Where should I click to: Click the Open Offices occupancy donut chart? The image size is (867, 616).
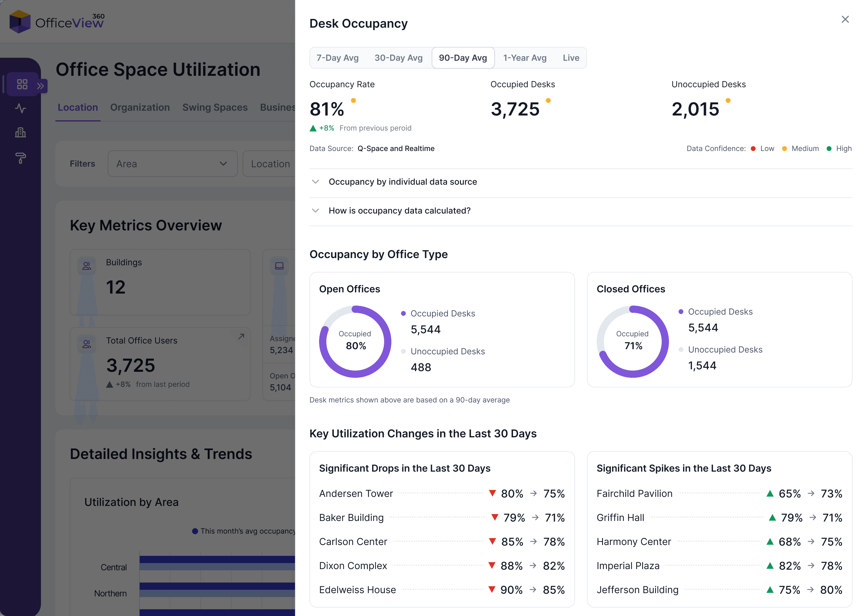[355, 341]
